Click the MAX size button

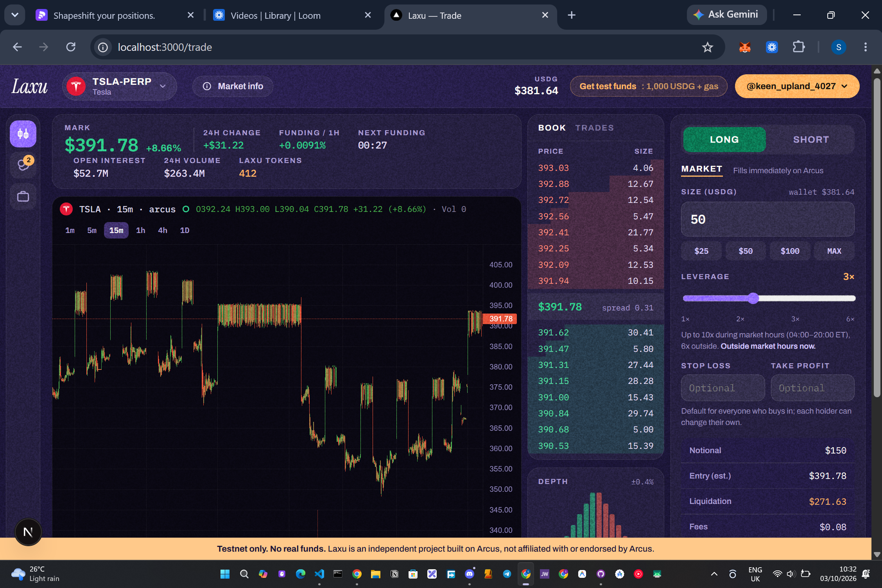pos(834,251)
